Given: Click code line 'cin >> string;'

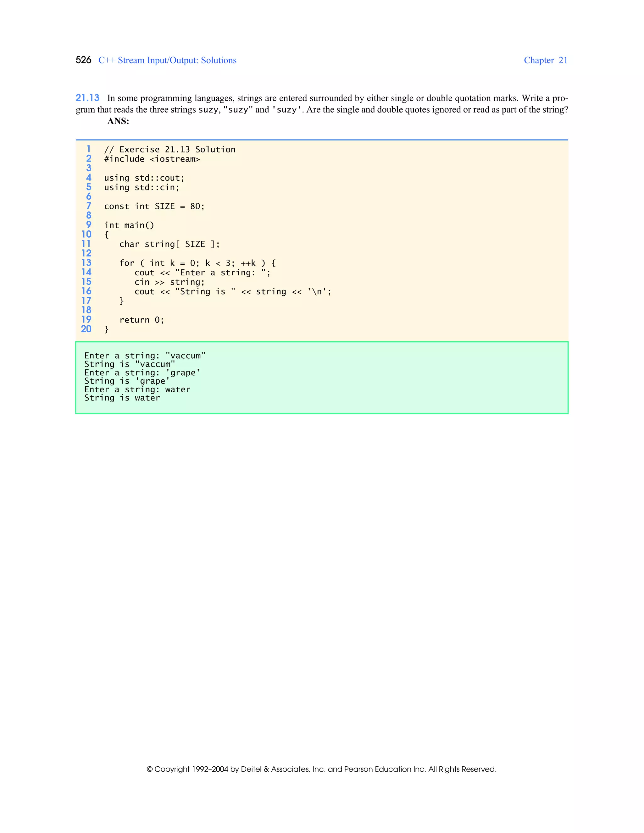Looking at the screenshot, I should tap(169, 282).
